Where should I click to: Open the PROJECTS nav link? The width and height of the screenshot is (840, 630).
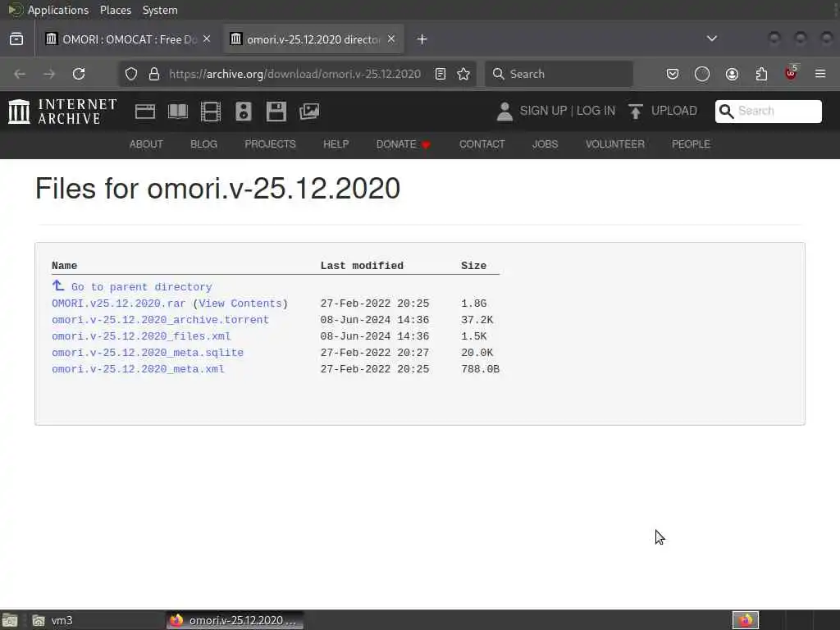coord(270,144)
